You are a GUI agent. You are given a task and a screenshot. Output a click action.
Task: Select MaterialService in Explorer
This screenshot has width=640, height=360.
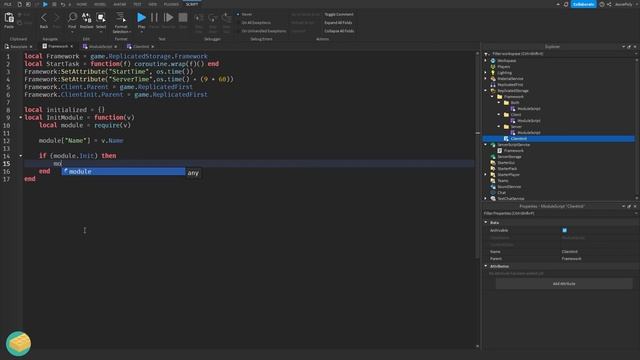pyautogui.click(x=510, y=78)
